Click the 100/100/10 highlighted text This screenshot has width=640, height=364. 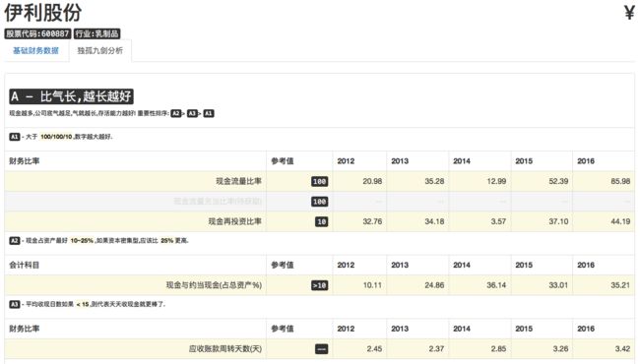coord(56,137)
